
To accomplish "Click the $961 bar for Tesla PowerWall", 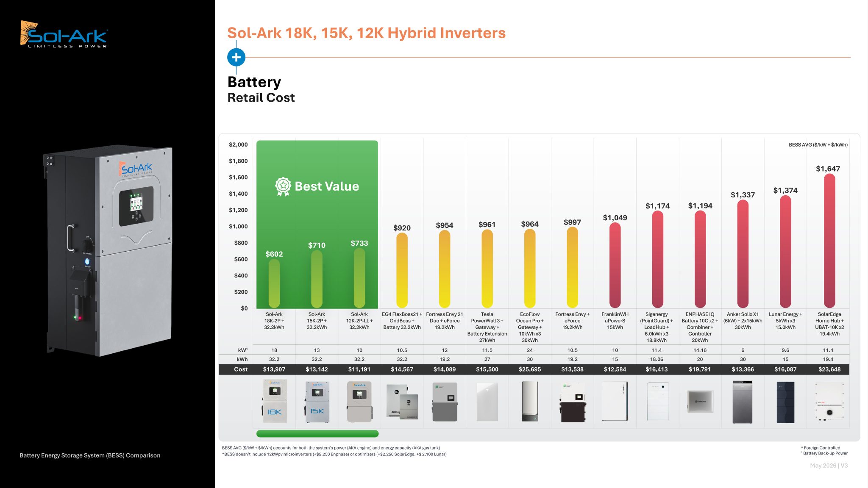I will point(487,268).
